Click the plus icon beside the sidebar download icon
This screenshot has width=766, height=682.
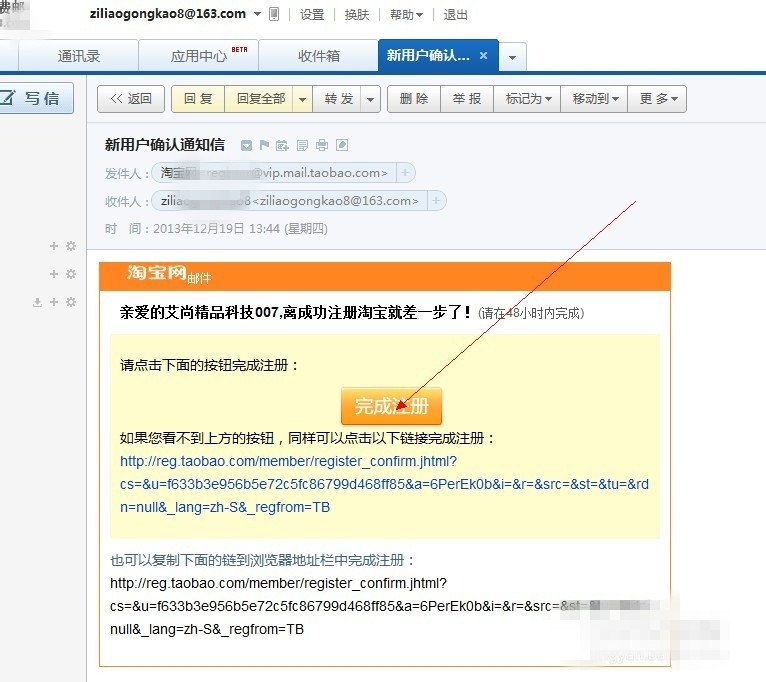tap(54, 302)
